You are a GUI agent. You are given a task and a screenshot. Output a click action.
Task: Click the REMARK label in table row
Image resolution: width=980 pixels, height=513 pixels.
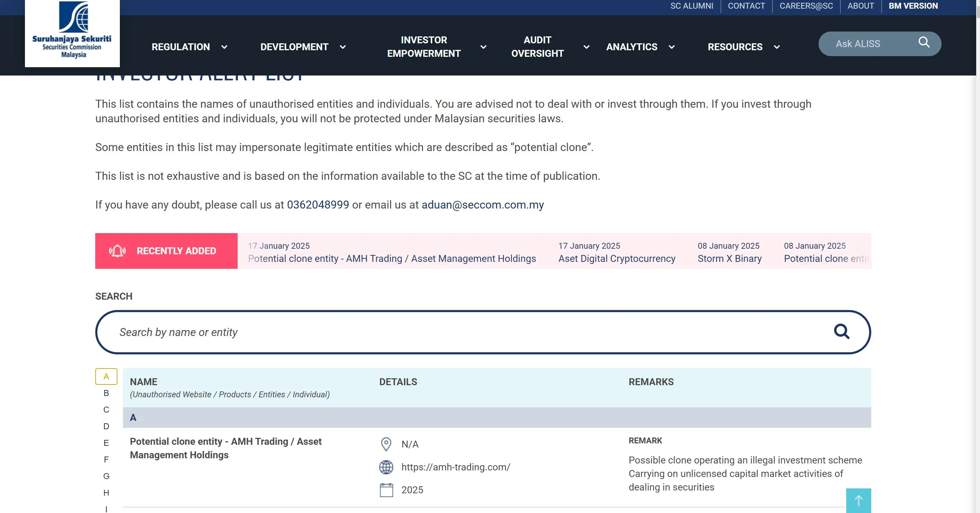click(x=645, y=440)
